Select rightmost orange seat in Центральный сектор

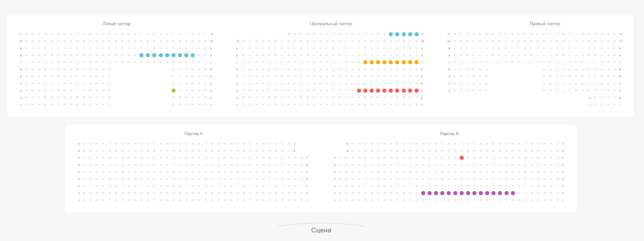coord(417,62)
